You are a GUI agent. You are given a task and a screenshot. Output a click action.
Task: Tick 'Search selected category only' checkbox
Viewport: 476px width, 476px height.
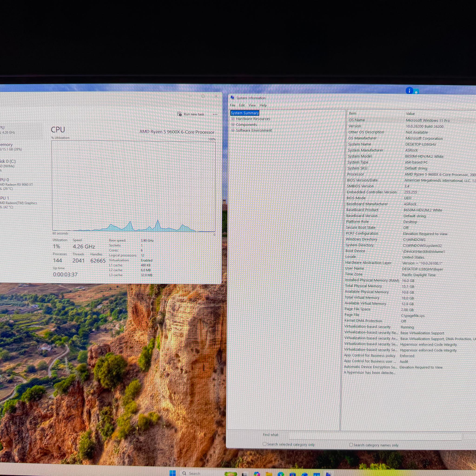264,444
